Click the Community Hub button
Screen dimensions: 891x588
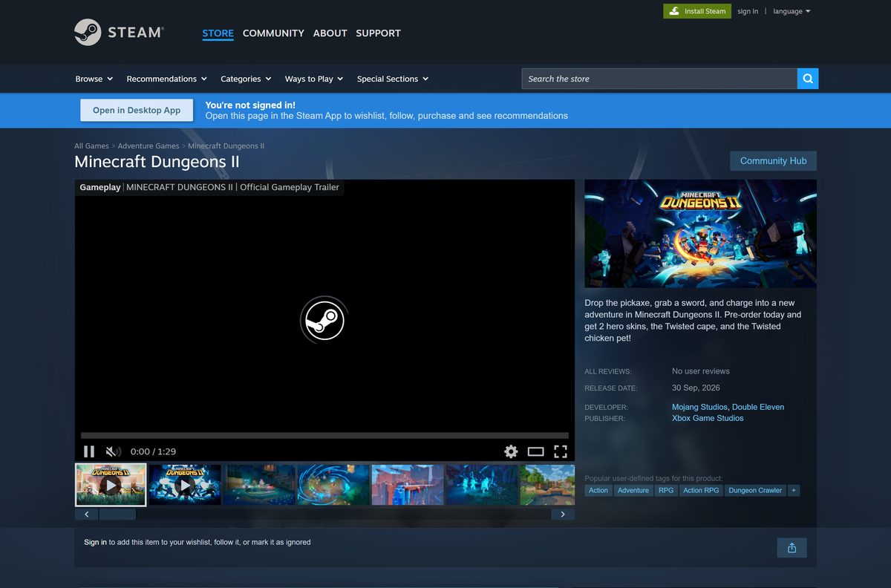click(773, 160)
